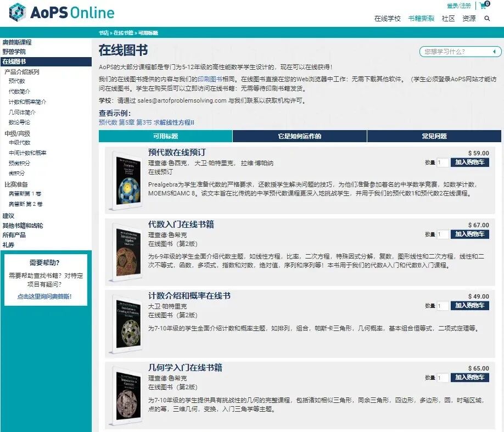This screenshot has width=504, height=432.
Task: Select 中间计数和概率 in sidebar
Action: tap(27, 153)
